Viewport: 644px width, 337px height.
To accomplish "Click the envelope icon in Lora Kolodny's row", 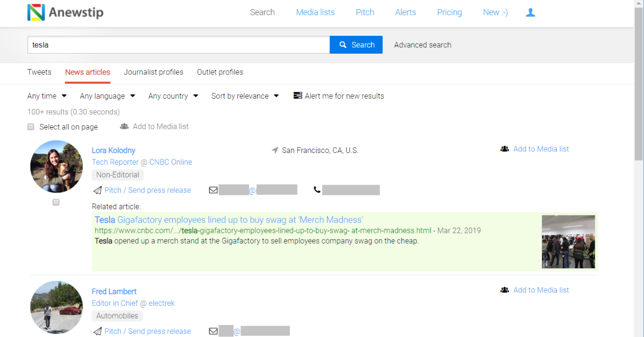I will pyautogui.click(x=214, y=190).
